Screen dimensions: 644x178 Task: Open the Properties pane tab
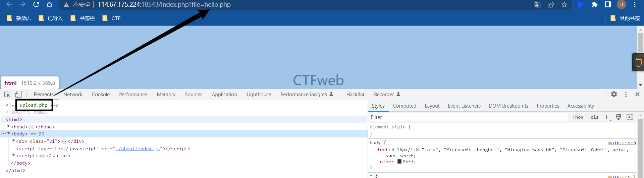548,106
